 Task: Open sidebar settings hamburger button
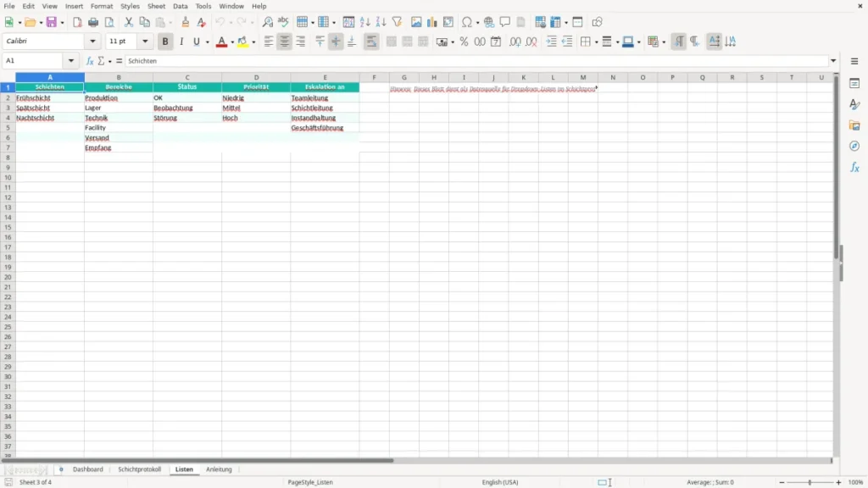(x=854, y=61)
